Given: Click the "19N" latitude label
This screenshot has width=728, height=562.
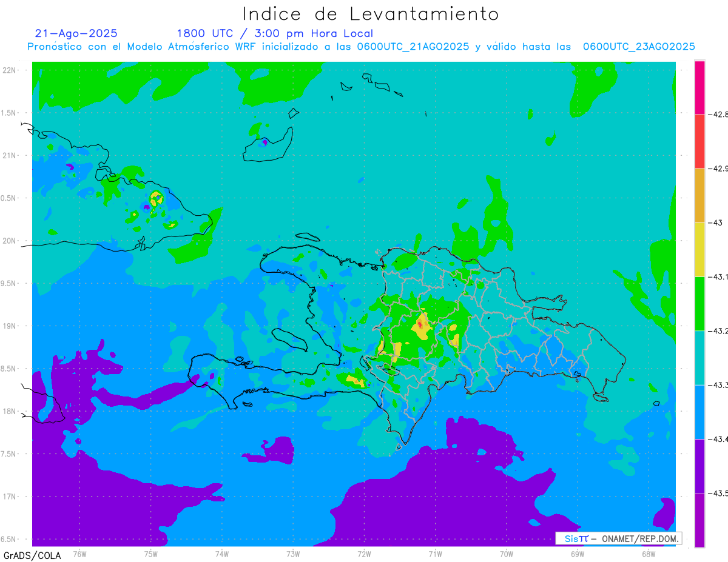Looking at the screenshot, I should click(10, 326).
